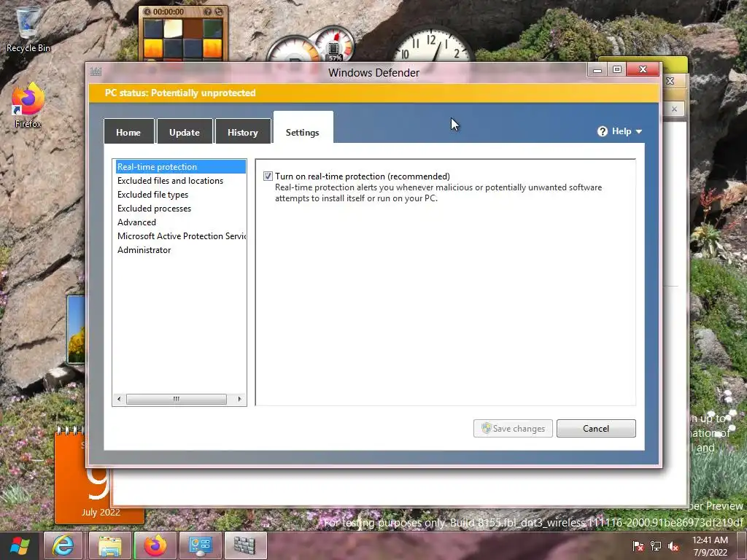
Task: Switch to the Home tab
Action: tap(128, 131)
